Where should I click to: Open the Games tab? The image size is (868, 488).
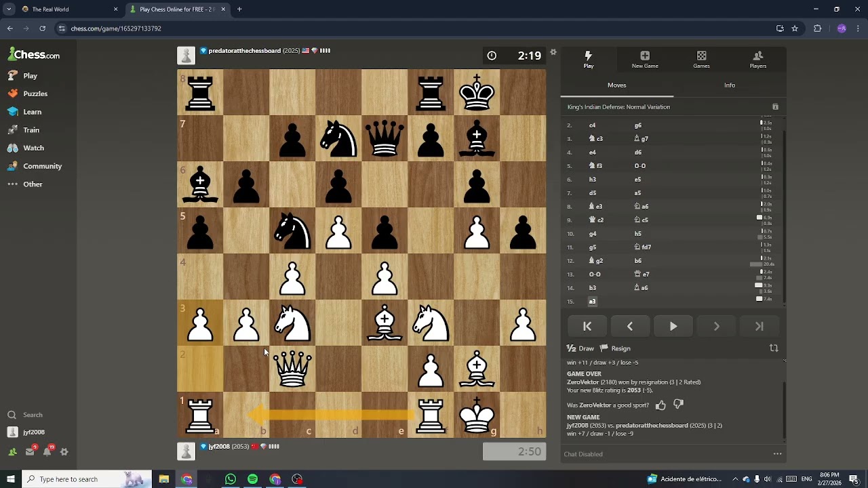pyautogui.click(x=702, y=60)
